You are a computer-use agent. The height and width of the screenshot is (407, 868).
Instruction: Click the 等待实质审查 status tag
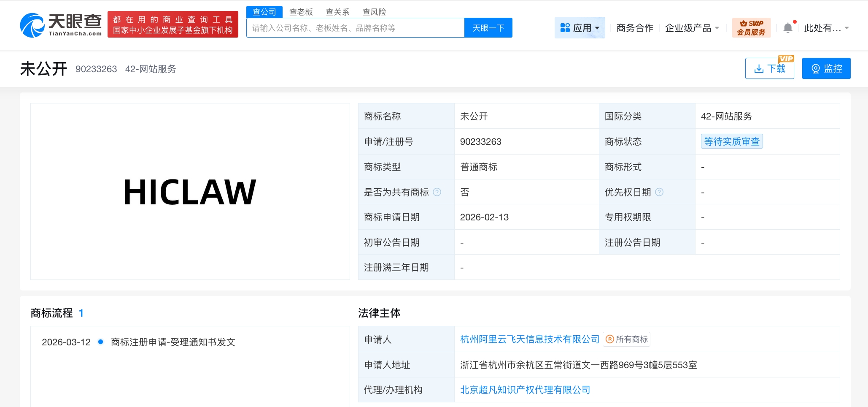coord(732,141)
